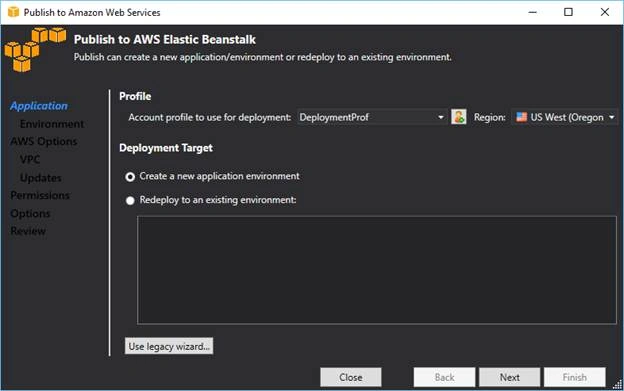Click the US flag icon in Region
The image size is (624, 391).
point(521,117)
